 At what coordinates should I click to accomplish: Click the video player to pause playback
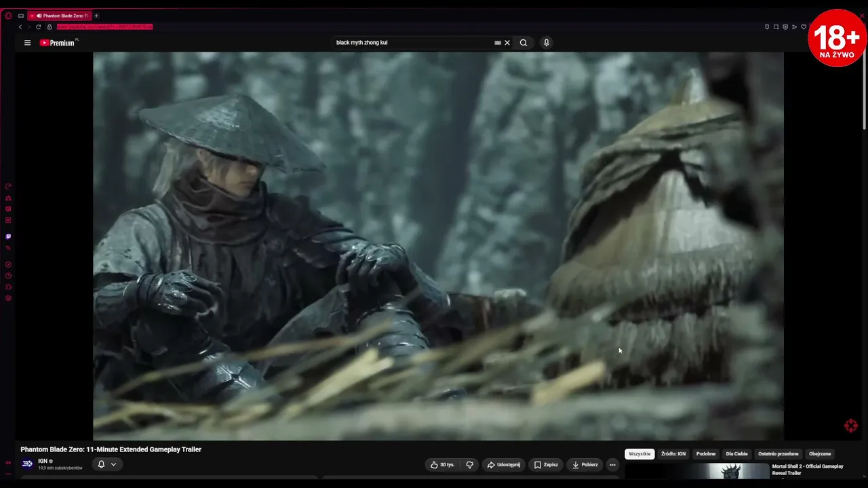click(x=438, y=246)
